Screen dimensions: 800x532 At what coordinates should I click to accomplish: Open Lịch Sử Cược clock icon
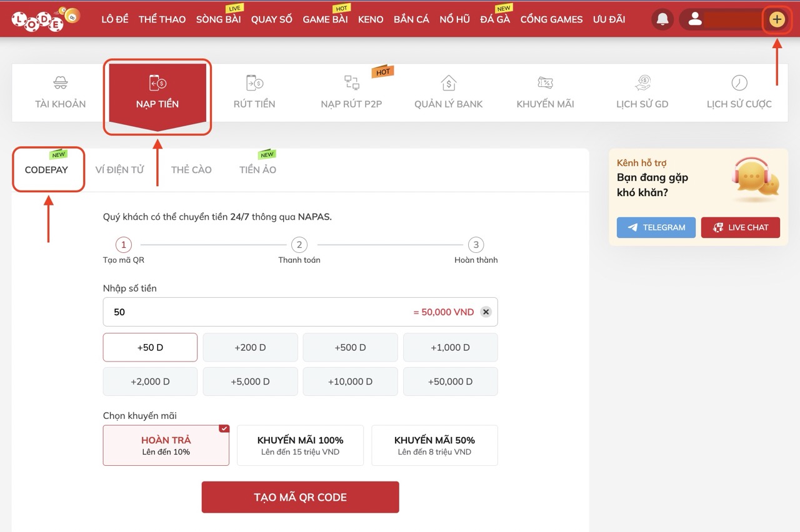(739, 83)
